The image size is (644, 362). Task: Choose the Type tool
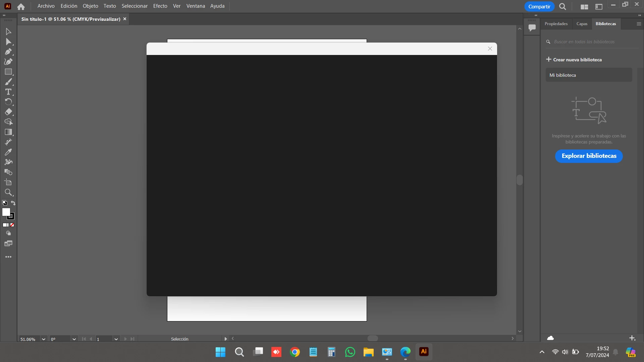pos(8,92)
